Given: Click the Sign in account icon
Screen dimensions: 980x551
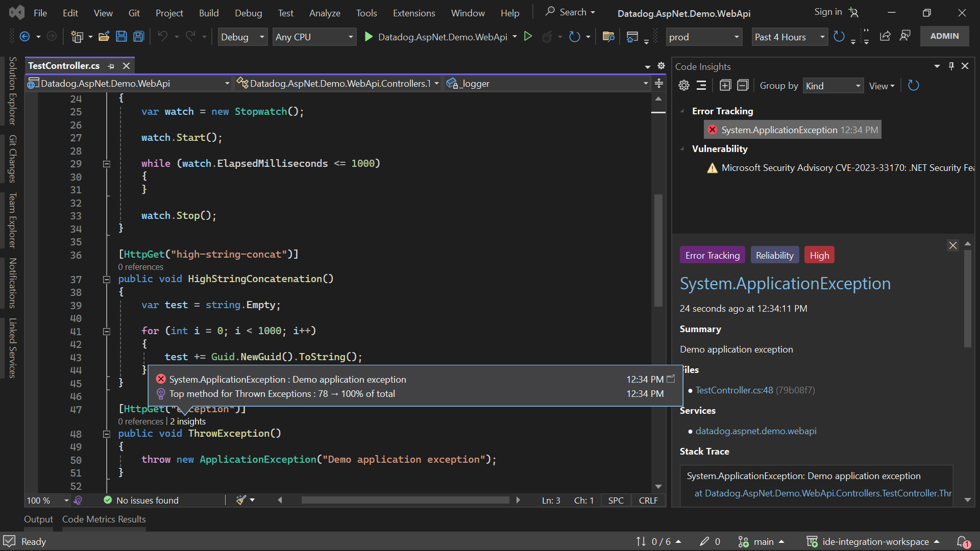Looking at the screenshot, I should (854, 12).
